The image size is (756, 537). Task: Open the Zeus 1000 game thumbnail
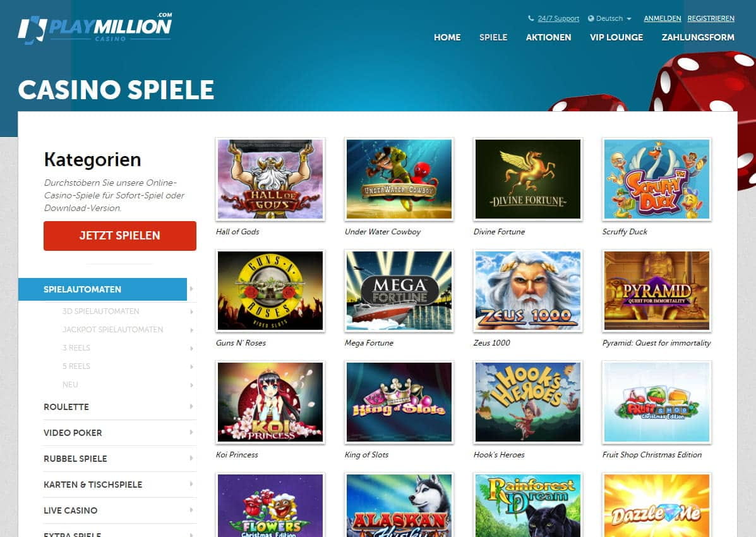pos(528,291)
